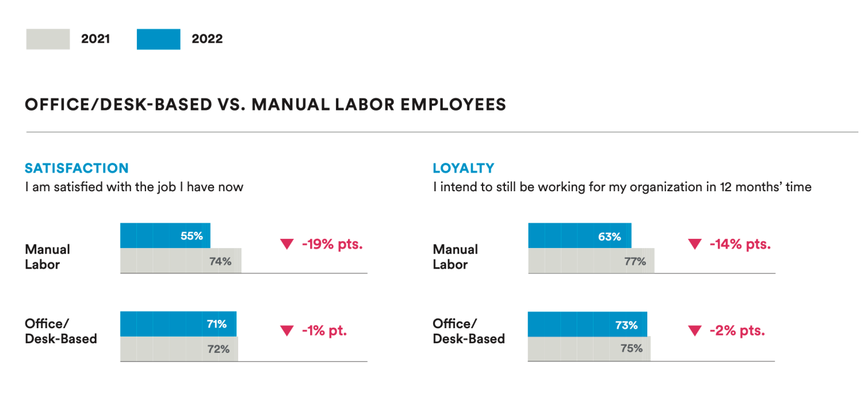This screenshot has width=868, height=400.
Task: Select the gray 75% loyalty bar
Action: [x=589, y=348]
